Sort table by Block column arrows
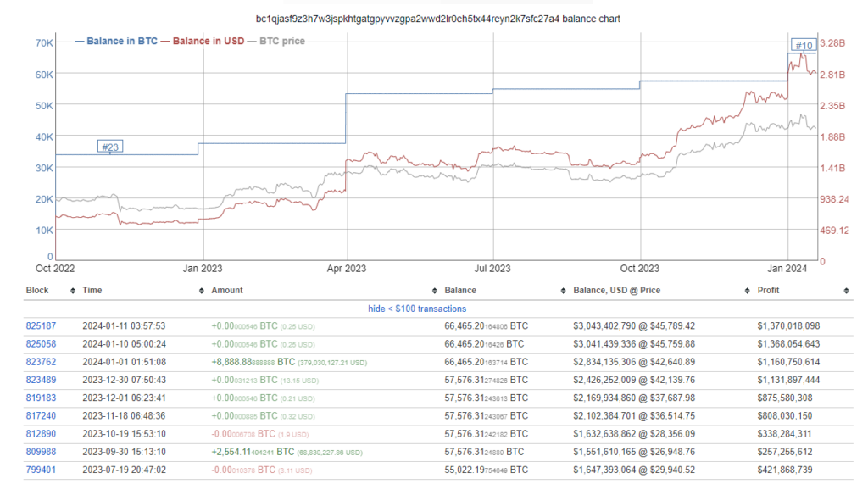The width and height of the screenshot is (868, 484). 73,291
